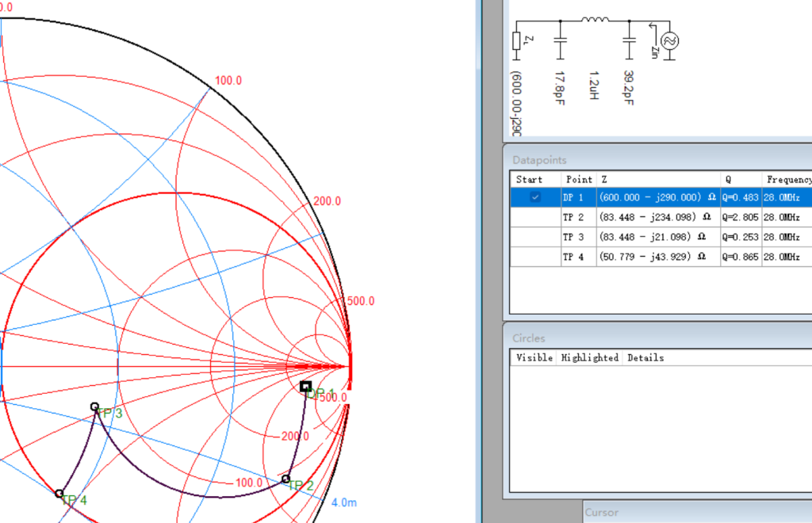The height and width of the screenshot is (523, 812).
Task: Click the Visible column header in Circles
Action: point(534,357)
